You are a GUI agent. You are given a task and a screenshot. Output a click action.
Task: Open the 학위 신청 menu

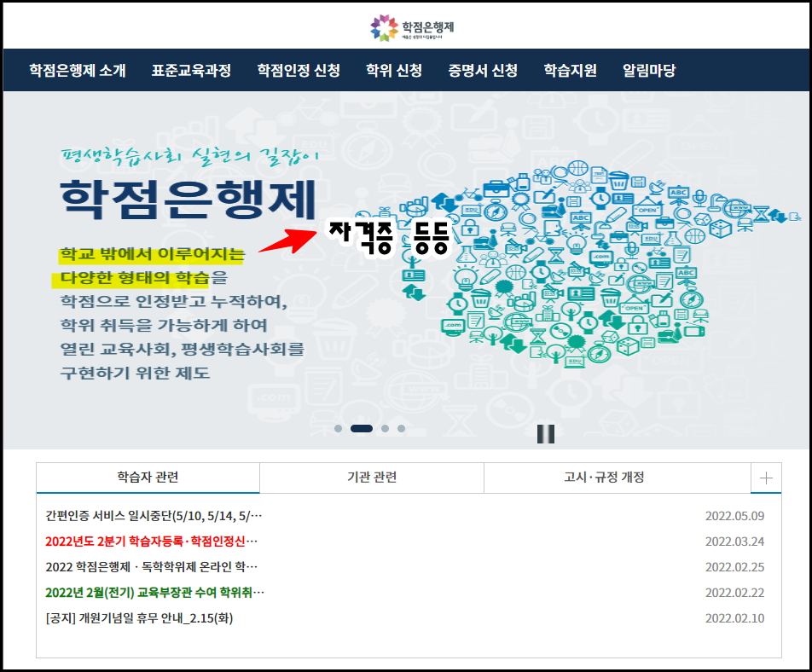pos(394,71)
